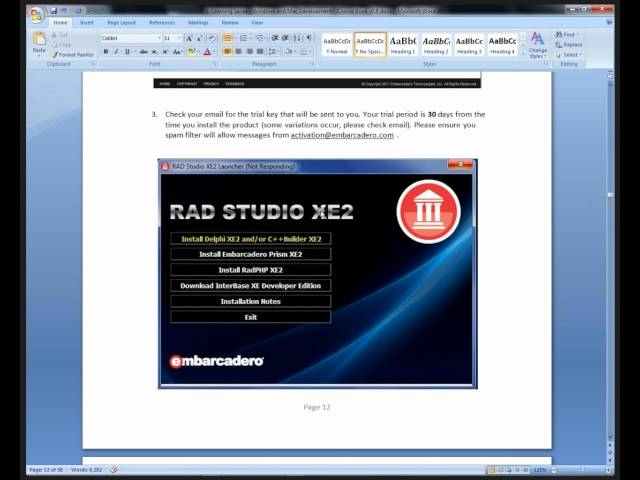This screenshot has height=480, width=640.
Task: Click the vertical scrollbar thumb
Action: coord(610,196)
